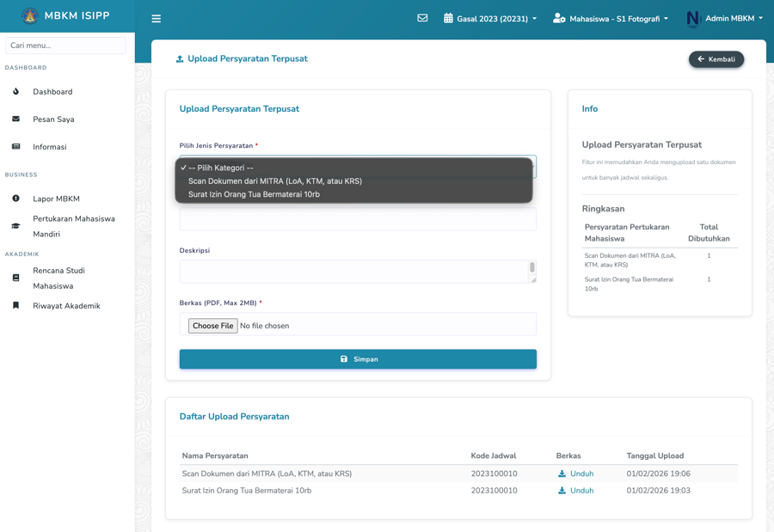Click the Riwayat Akademik bookmark icon
The image size is (774, 532).
15,306
